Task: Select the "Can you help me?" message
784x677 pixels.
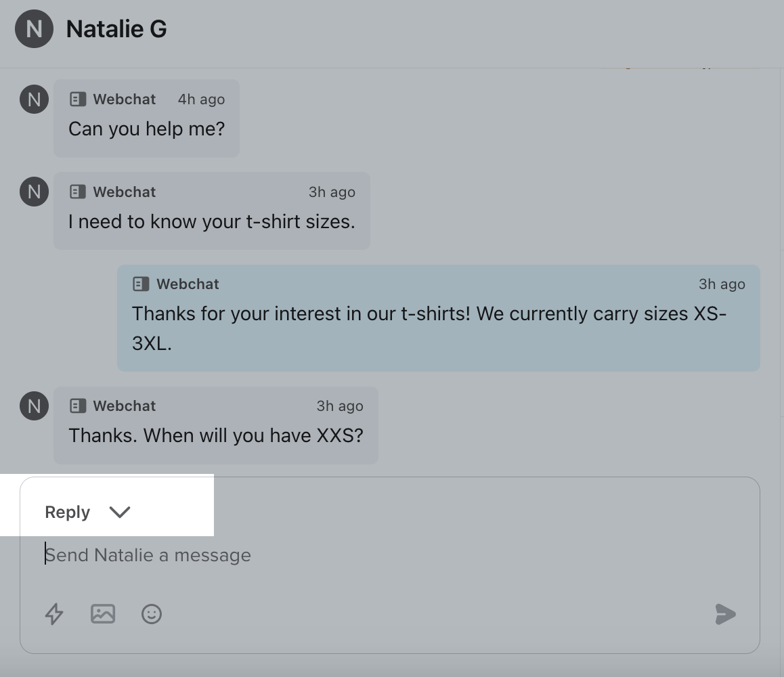Action: click(x=146, y=129)
